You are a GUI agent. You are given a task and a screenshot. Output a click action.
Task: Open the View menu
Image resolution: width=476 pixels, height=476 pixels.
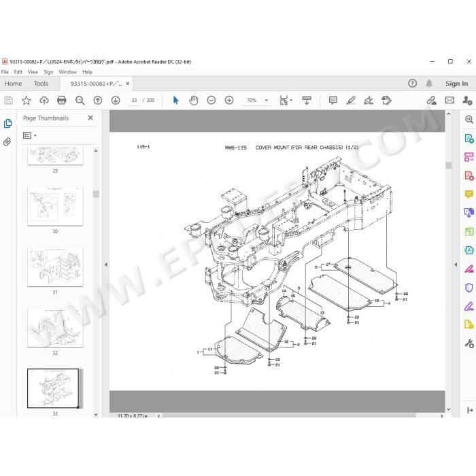(x=33, y=72)
